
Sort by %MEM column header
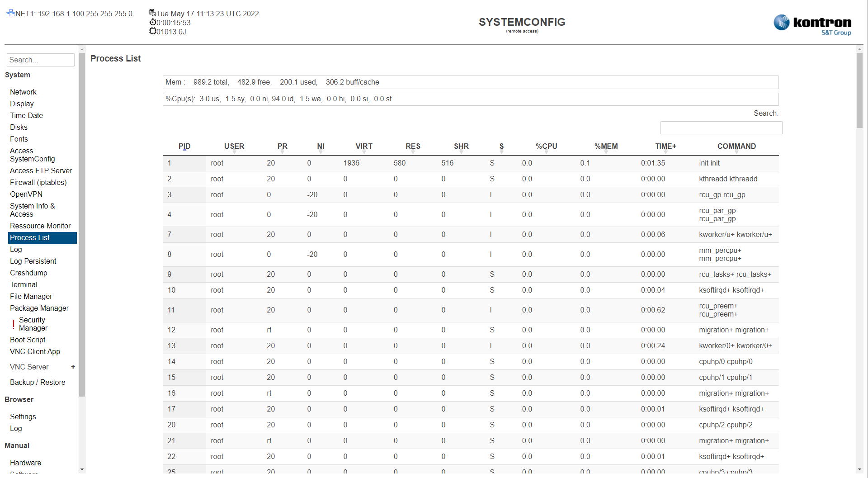[x=606, y=146]
